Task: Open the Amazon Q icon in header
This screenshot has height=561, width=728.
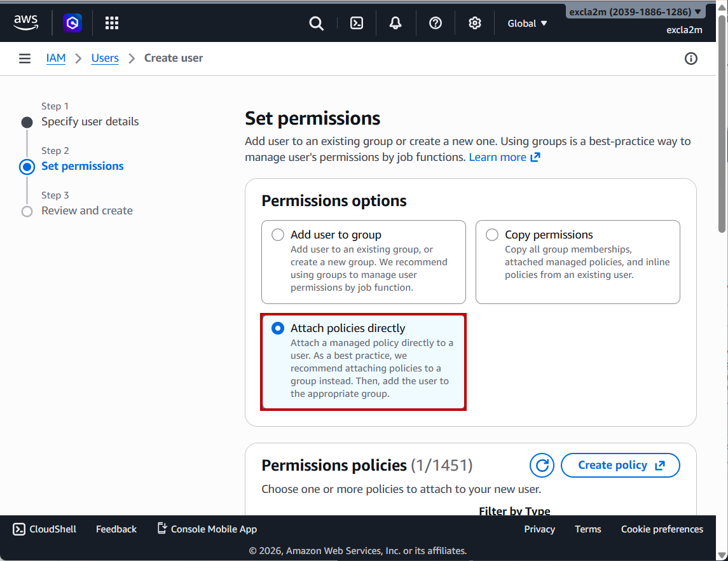Action: (x=72, y=24)
